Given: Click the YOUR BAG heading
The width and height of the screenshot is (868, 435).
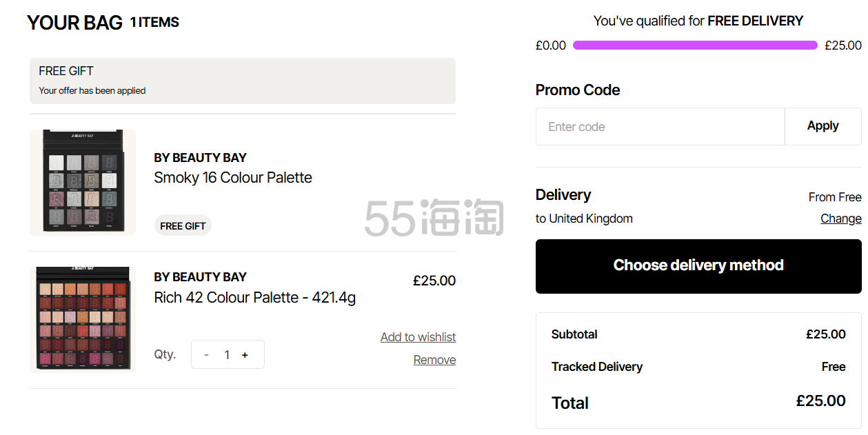Looking at the screenshot, I should click(74, 23).
